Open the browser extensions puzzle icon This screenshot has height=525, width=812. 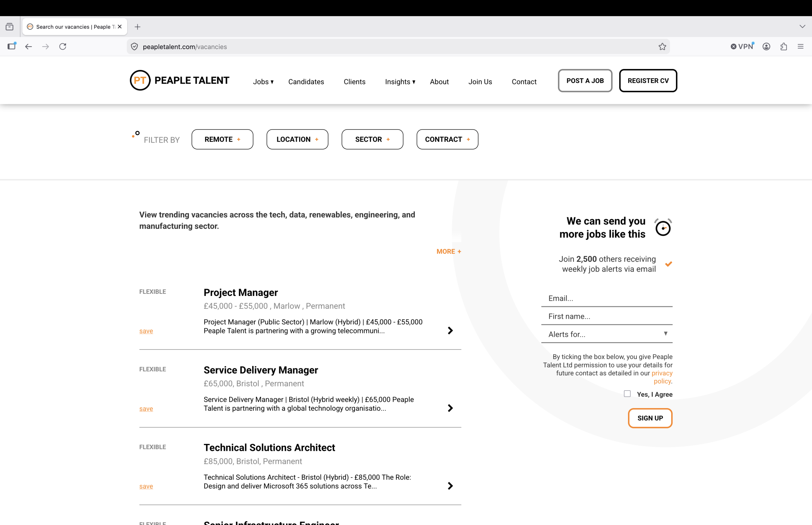click(784, 47)
